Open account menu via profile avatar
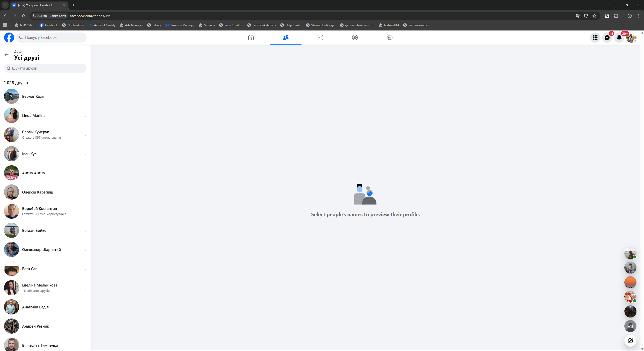The width and height of the screenshot is (644, 351). point(631,38)
